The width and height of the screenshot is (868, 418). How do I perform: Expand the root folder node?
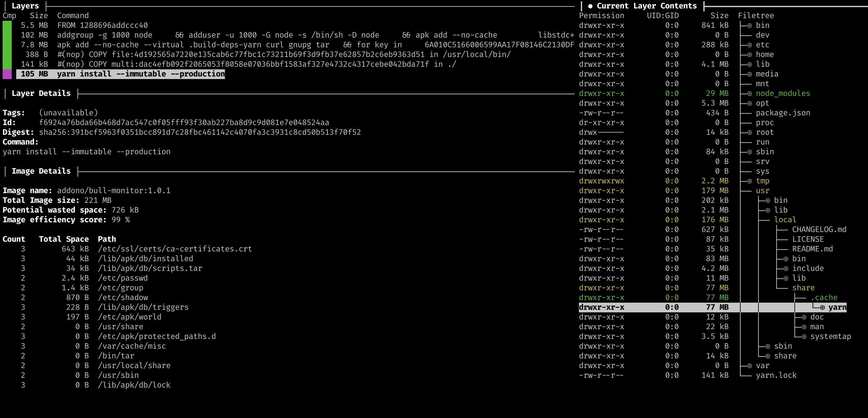(749, 133)
